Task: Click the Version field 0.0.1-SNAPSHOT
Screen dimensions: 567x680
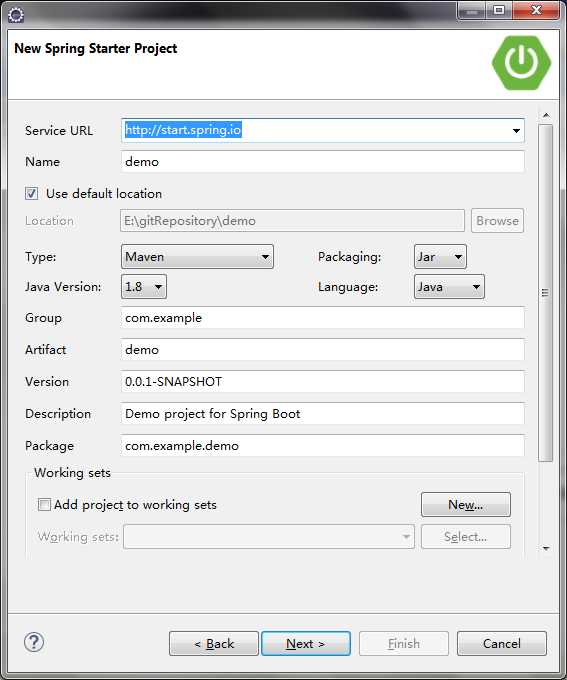Action: coord(323,382)
